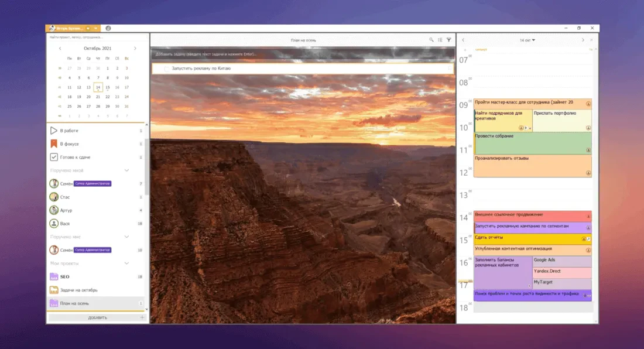Open the user profile dropdown arrow

(x=95, y=28)
